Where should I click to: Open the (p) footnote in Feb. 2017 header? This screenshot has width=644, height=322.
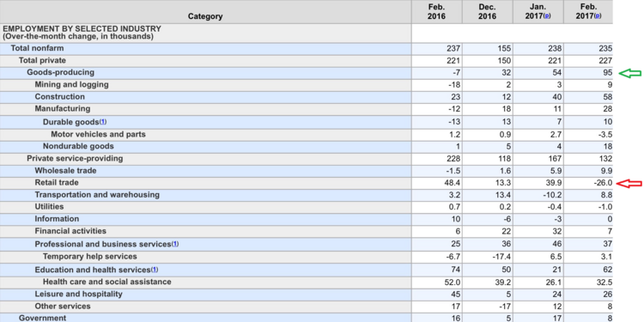598,16
